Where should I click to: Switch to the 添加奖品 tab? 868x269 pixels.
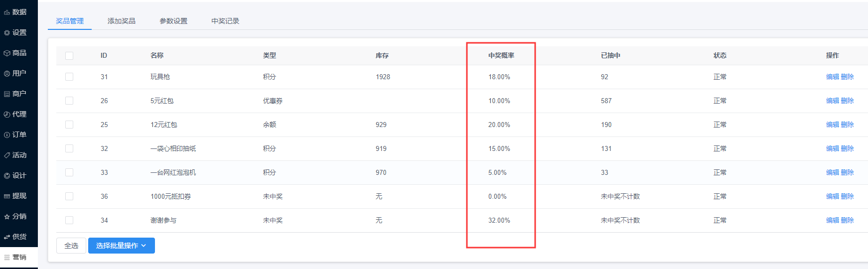click(x=122, y=21)
